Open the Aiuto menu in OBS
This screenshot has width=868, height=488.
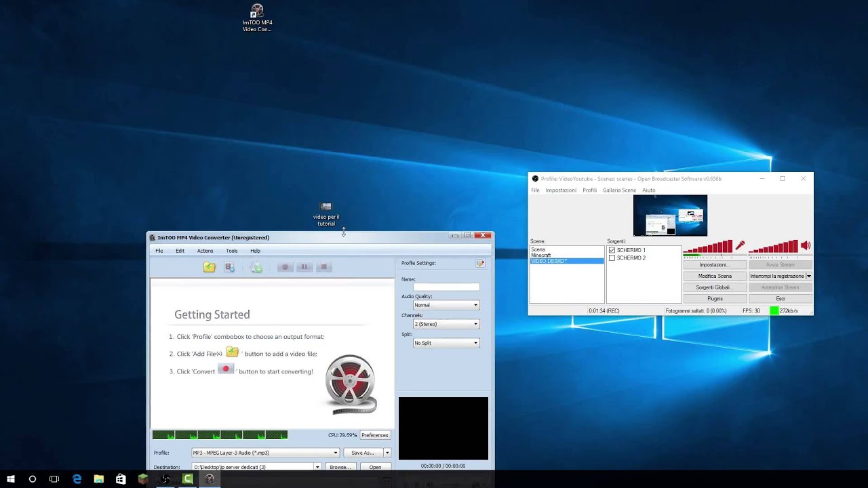649,190
